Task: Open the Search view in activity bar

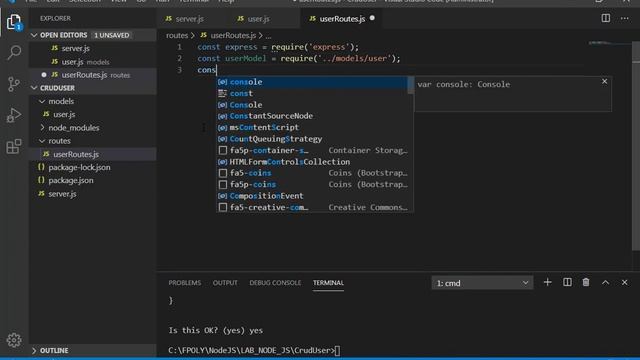Action: coord(14,52)
